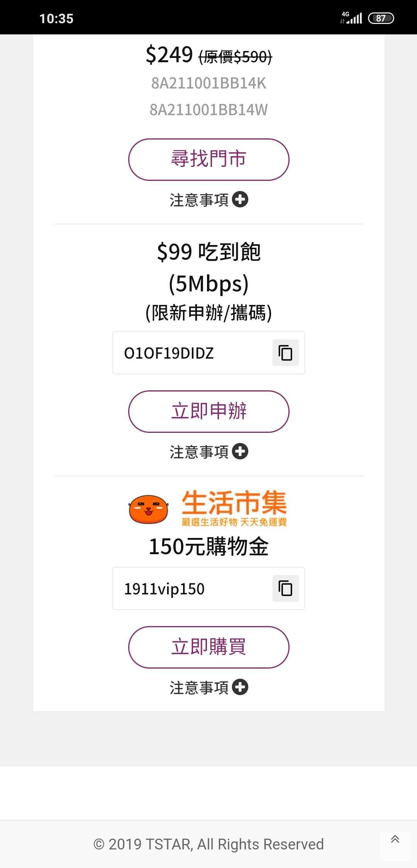Tap the 立即申辦 button
Image resolution: width=417 pixels, height=868 pixels.
[x=208, y=411]
